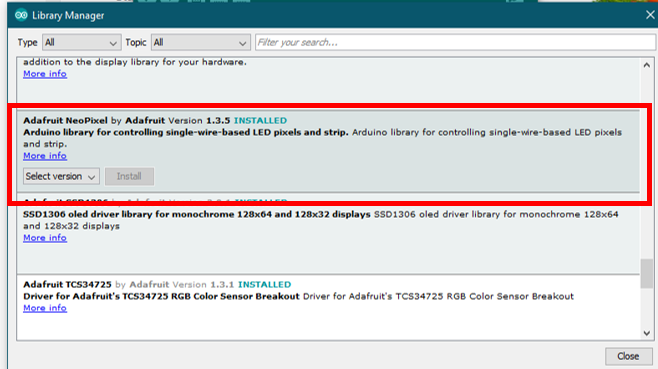Select the 'Adafruit TCS34725' library title
The image size is (658, 369).
click(67, 285)
